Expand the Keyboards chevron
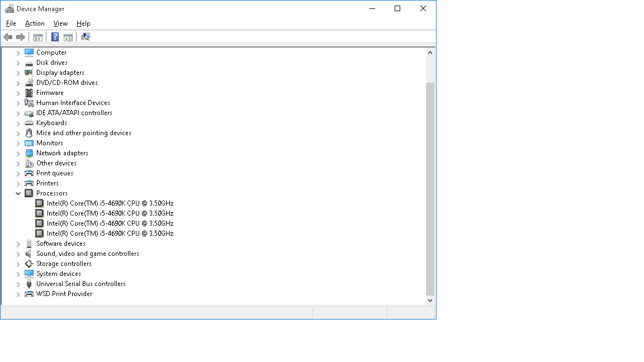Viewport: 644px width, 362px height. coord(18,123)
